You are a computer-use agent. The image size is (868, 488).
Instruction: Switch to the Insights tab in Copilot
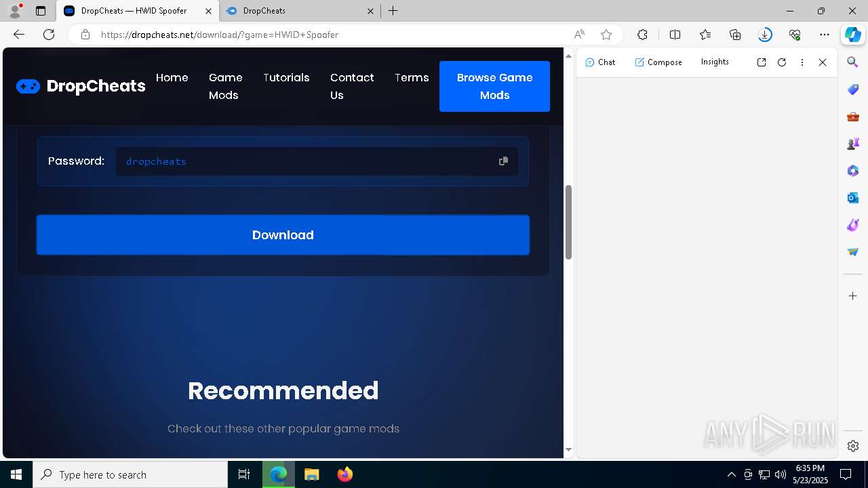click(x=715, y=62)
